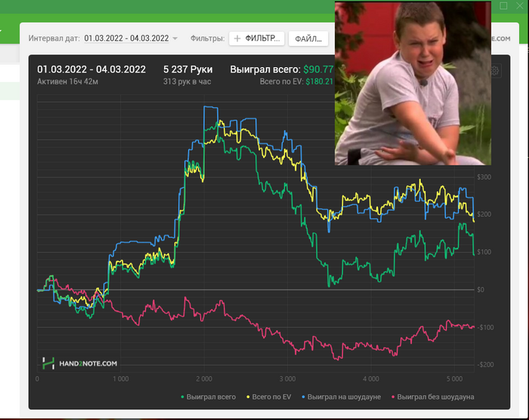Click the $300 axis label
Image resolution: width=529 pixels, height=420 pixels.
pyautogui.click(x=484, y=177)
